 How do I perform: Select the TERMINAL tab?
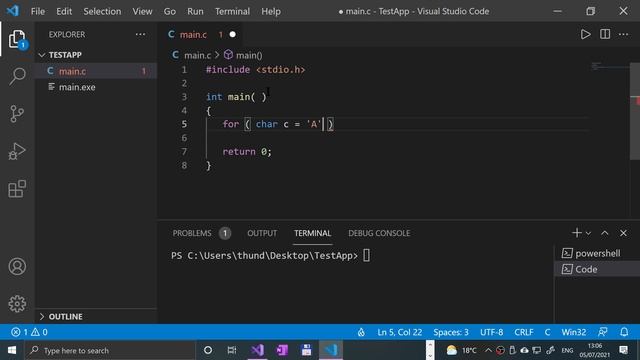pos(313,233)
